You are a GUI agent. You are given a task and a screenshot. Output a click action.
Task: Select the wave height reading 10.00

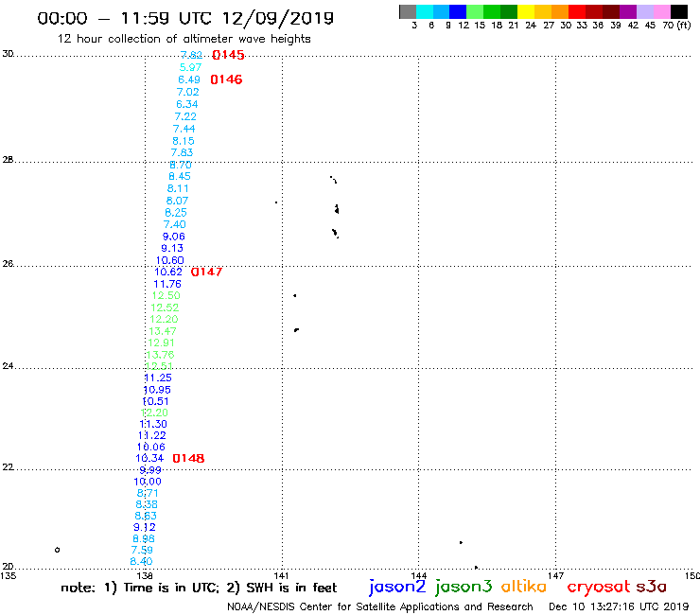point(148,482)
